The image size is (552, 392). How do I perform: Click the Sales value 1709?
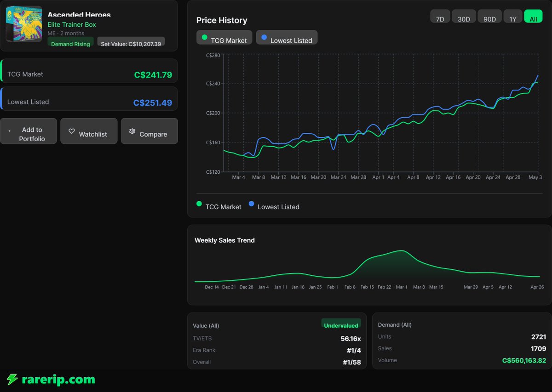point(539,349)
